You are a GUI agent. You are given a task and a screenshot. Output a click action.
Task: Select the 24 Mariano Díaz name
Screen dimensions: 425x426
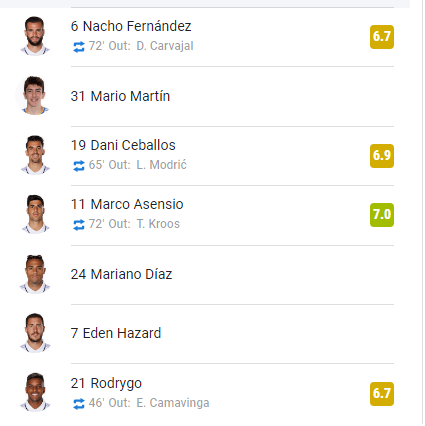click(x=121, y=274)
